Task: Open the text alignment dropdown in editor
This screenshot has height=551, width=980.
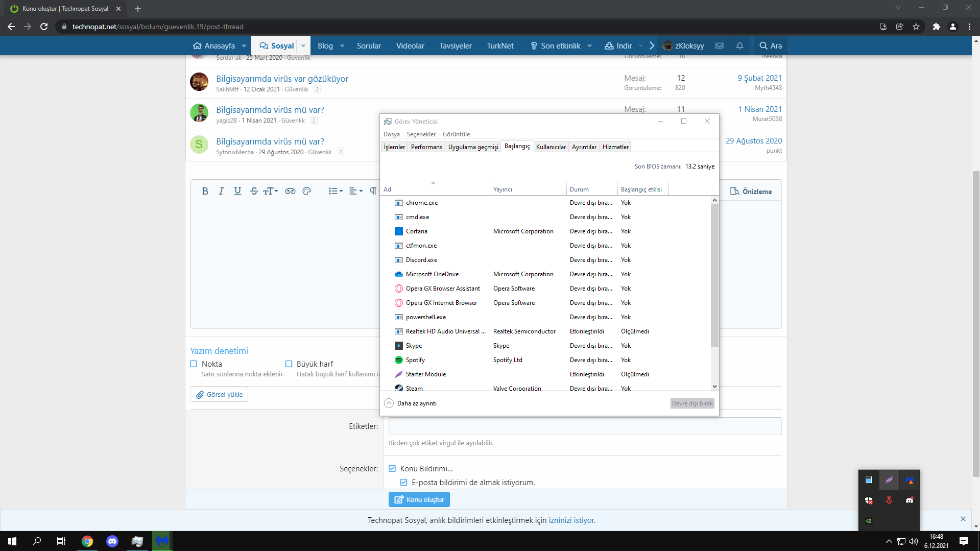Action: [356, 191]
